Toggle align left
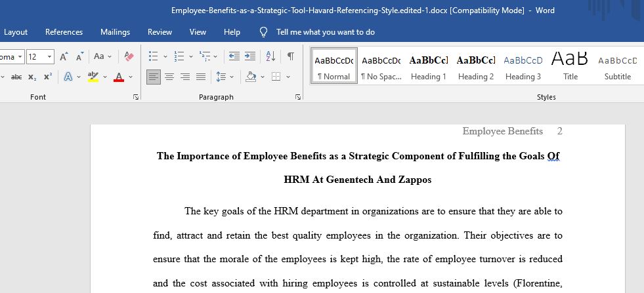 [154, 77]
